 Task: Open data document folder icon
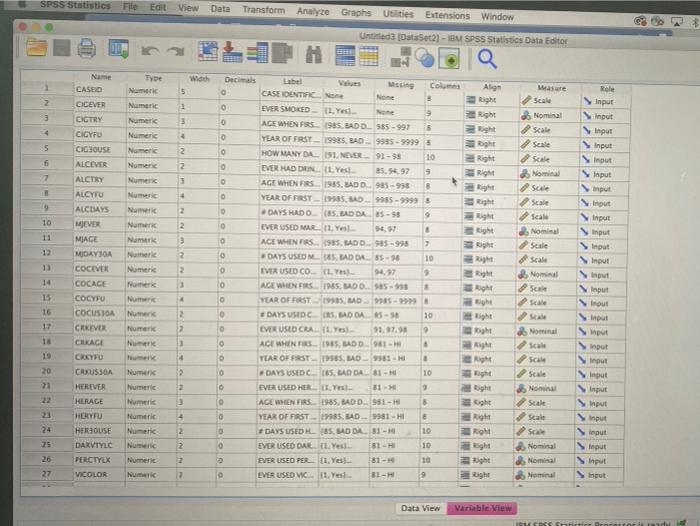tap(36, 47)
